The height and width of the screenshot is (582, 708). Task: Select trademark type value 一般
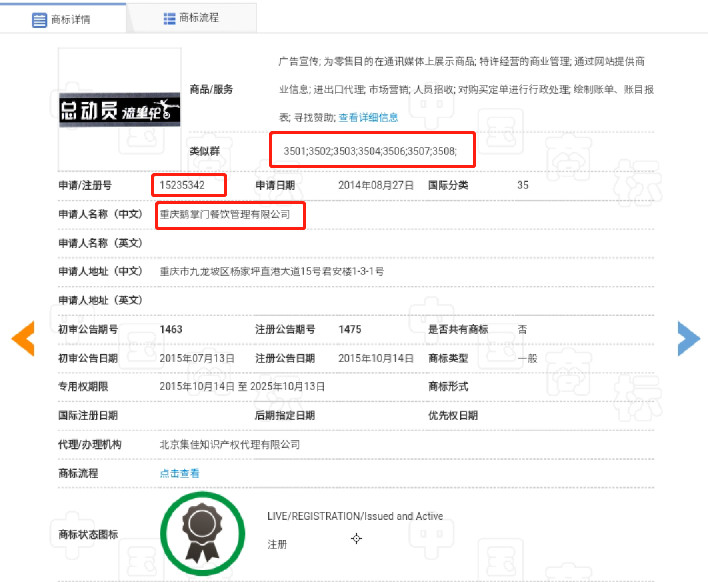pos(527,359)
